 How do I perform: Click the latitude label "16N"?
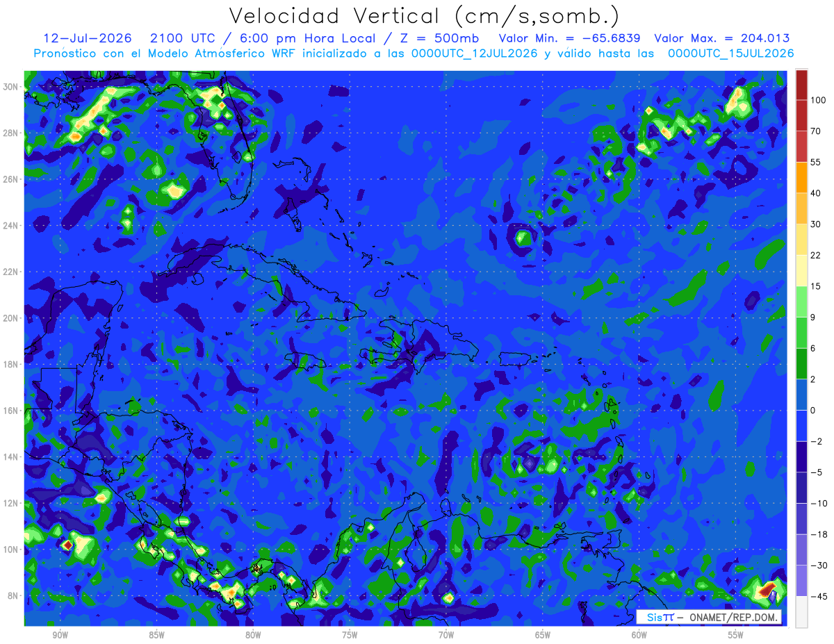tap(10, 411)
